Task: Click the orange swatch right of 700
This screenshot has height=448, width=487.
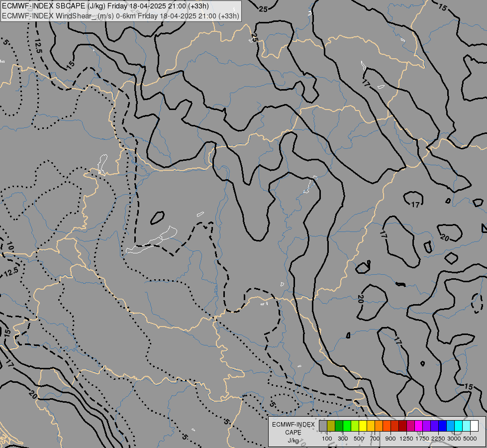Action: pos(379,426)
